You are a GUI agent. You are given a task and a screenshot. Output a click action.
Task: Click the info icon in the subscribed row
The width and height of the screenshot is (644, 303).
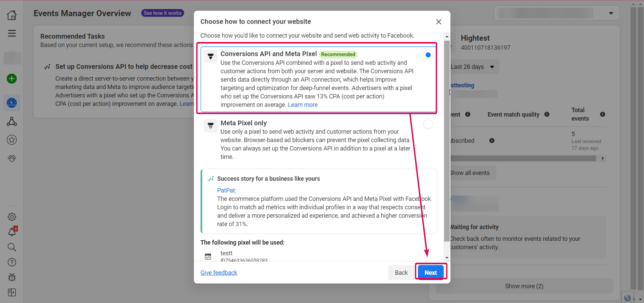click(492, 140)
